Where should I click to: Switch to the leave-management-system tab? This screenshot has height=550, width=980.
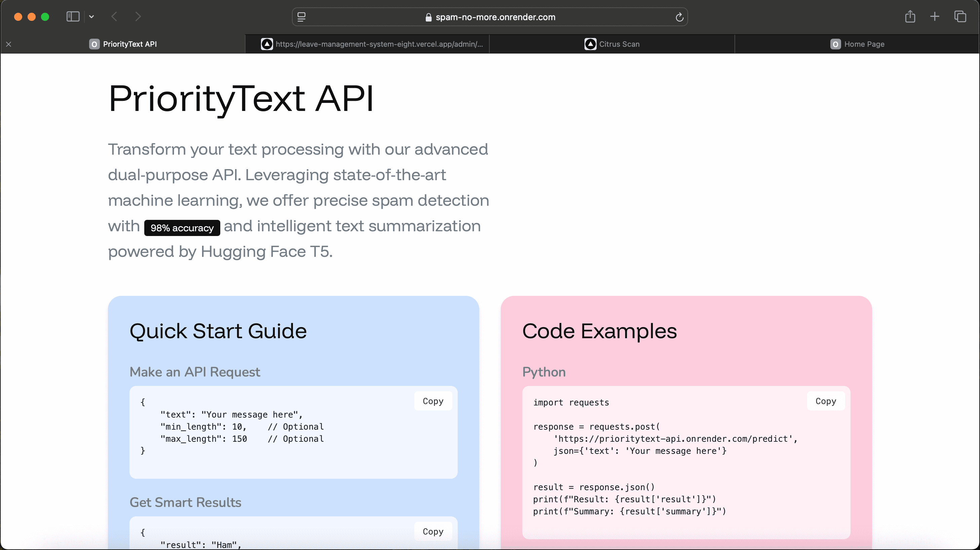[368, 44]
